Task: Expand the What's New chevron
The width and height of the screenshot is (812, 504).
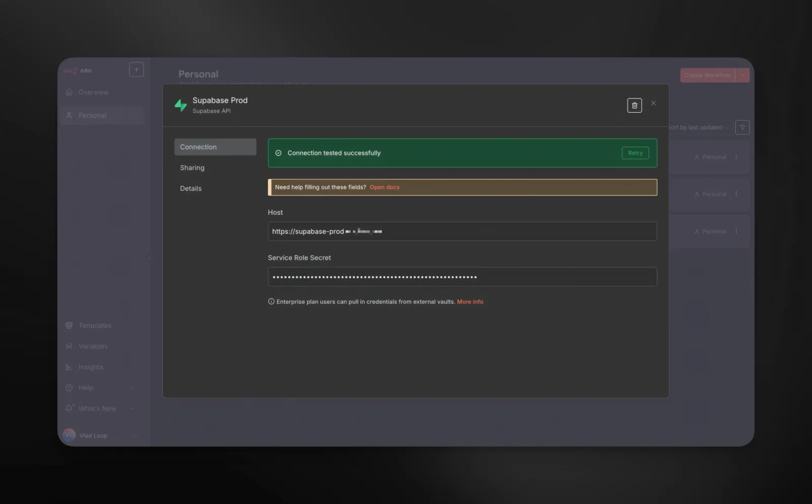Action: [x=131, y=408]
